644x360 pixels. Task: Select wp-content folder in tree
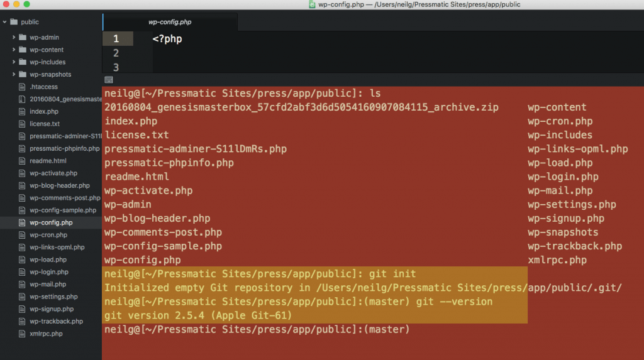pyautogui.click(x=47, y=50)
